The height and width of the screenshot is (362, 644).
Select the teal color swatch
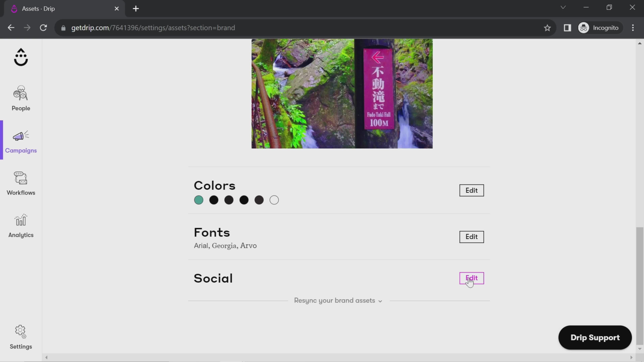coord(199,200)
